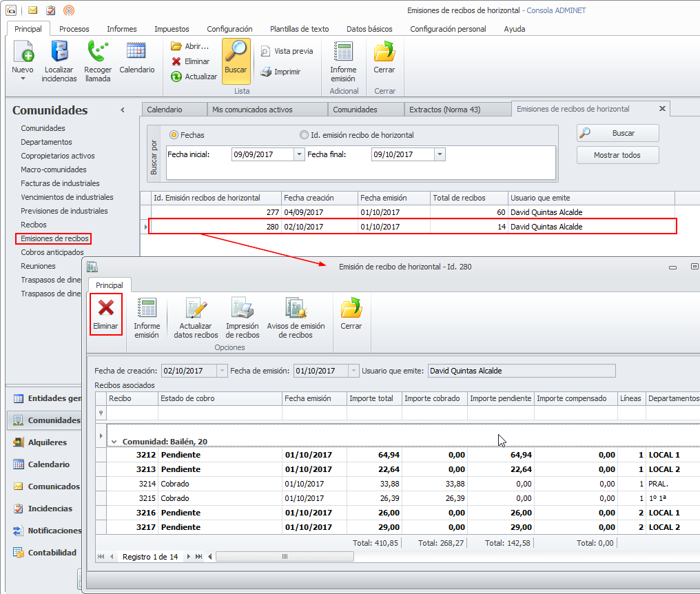This screenshot has height=594, width=700.
Task: Select receipt row 3214 Cobrado
Action: click(x=207, y=484)
